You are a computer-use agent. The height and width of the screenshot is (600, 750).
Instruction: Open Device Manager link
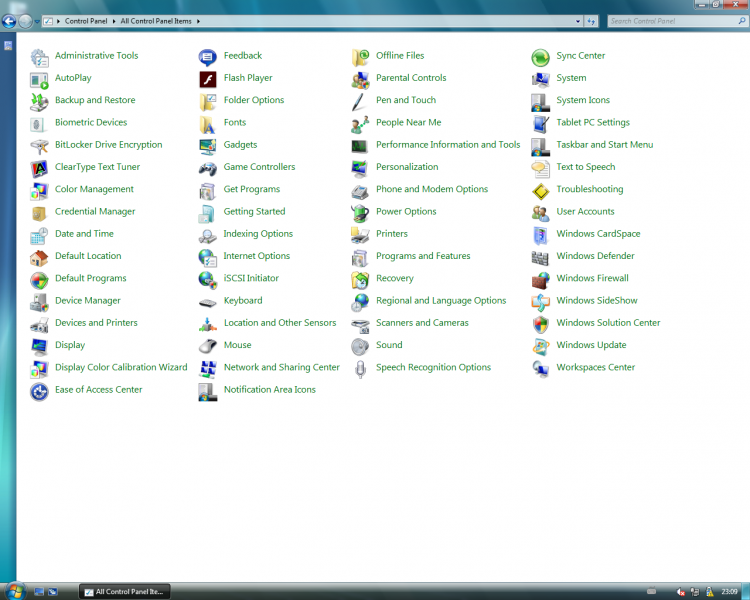(88, 300)
